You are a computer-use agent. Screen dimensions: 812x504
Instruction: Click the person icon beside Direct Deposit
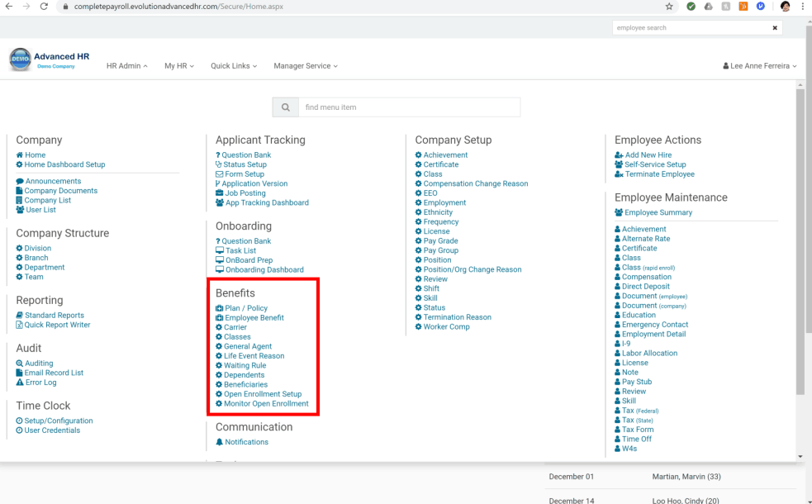[617, 287]
